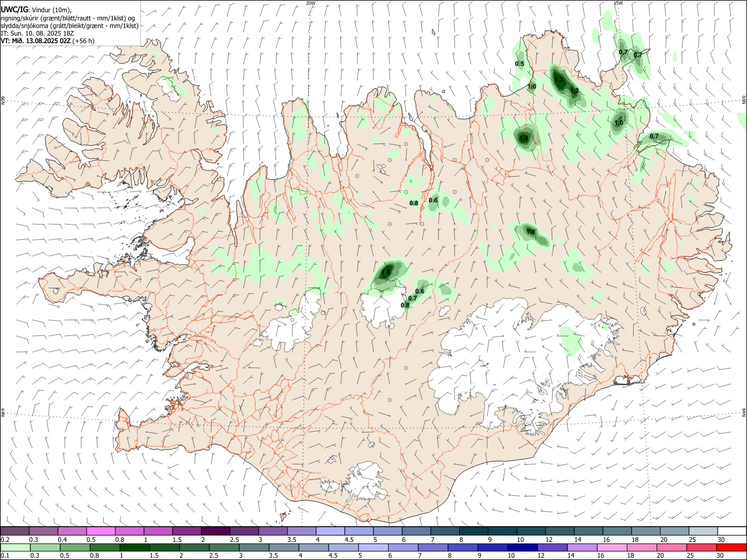Screen dimensions: 747x560
Task: Select dark green rain swatch between 1 and 1.5
Action: (134, 547)
